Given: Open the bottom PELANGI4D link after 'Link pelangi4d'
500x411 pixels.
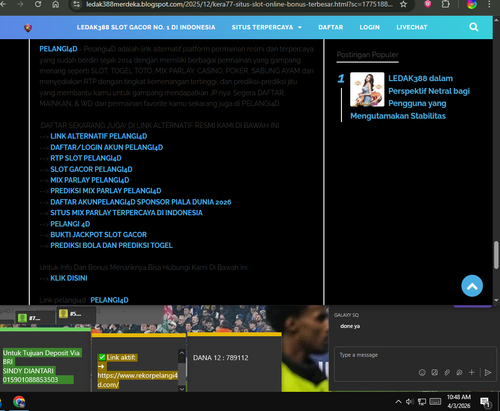Looking at the screenshot, I should [x=109, y=300].
